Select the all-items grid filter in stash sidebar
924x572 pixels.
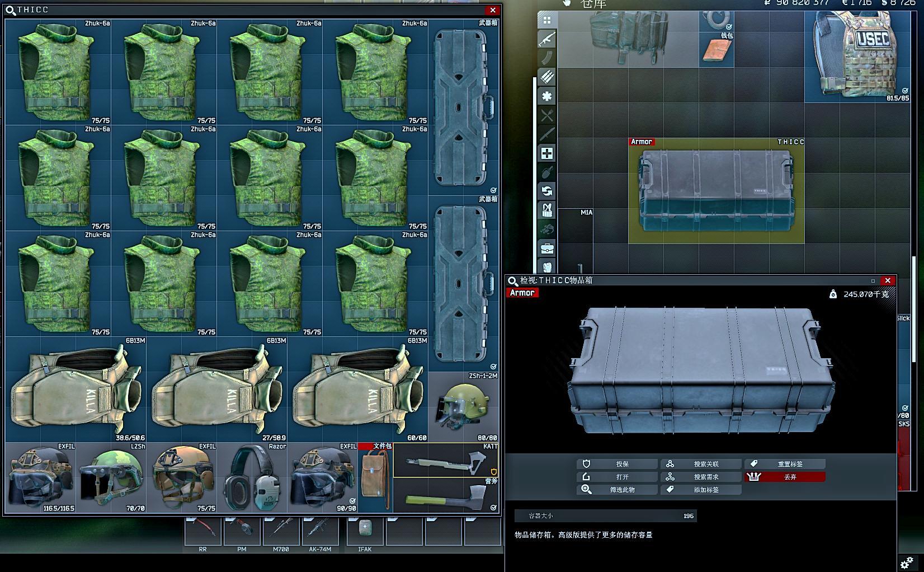pyautogui.click(x=547, y=20)
